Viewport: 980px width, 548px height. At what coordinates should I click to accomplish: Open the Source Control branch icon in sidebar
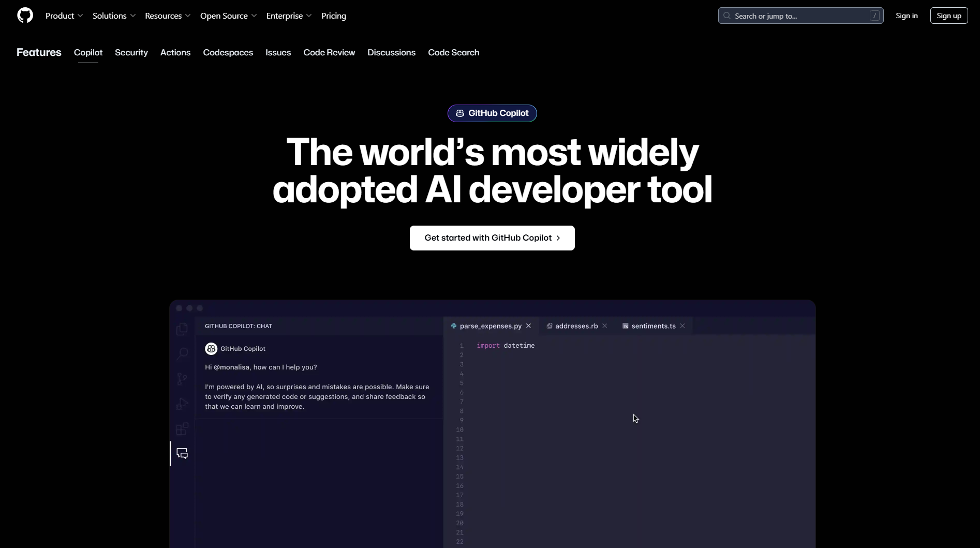point(182,379)
